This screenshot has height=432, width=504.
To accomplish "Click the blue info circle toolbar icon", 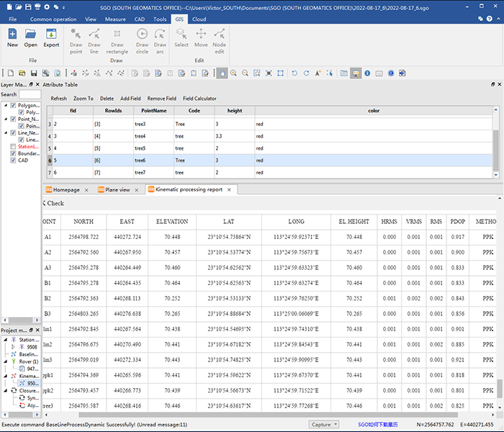I will tap(367, 73).
